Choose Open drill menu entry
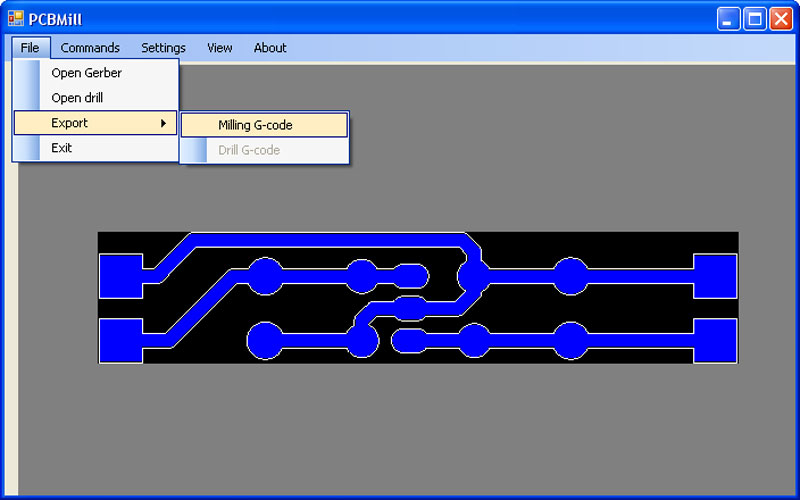800x500 pixels. coord(95,98)
